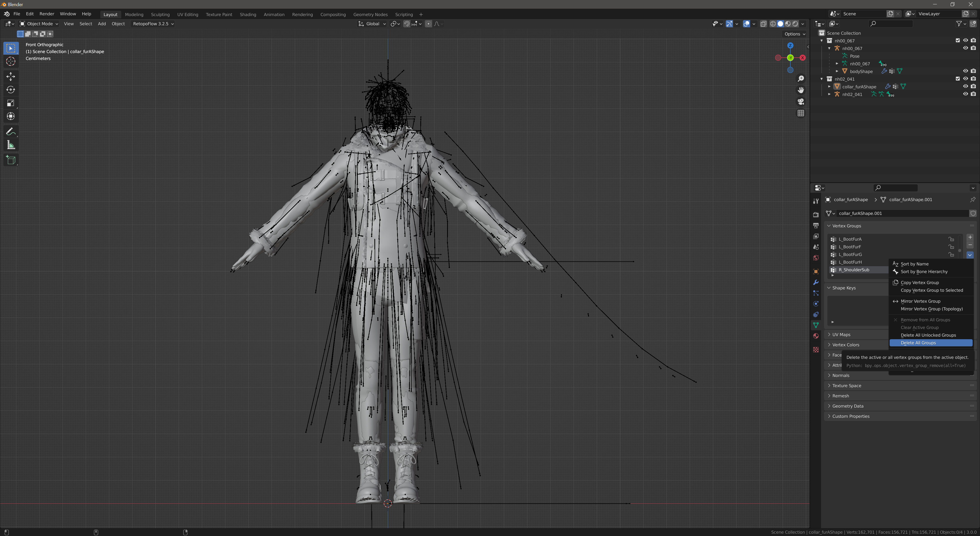Screen dimensions: 980x536
Task: Open Output properties tab
Action: pos(816,226)
